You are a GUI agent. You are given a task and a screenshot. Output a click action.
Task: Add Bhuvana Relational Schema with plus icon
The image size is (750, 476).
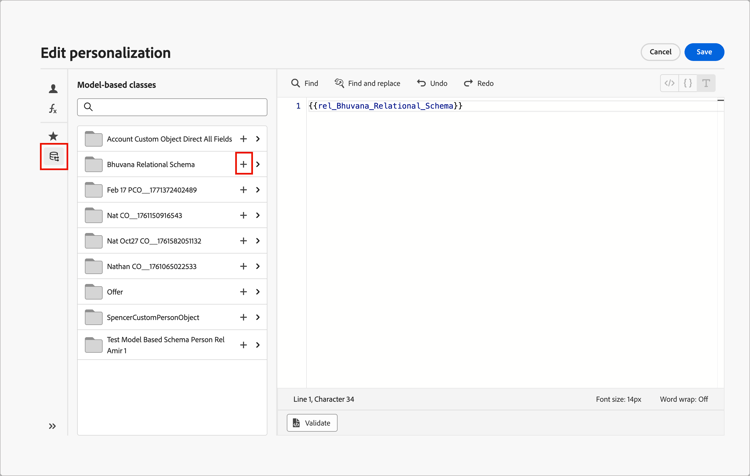point(243,164)
